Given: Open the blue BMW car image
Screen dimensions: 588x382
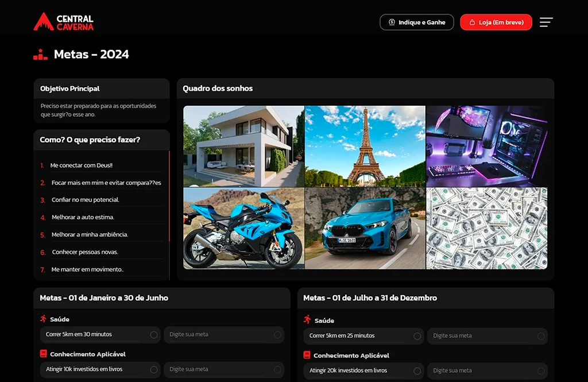Looking at the screenshot, I should coord(365,229).
